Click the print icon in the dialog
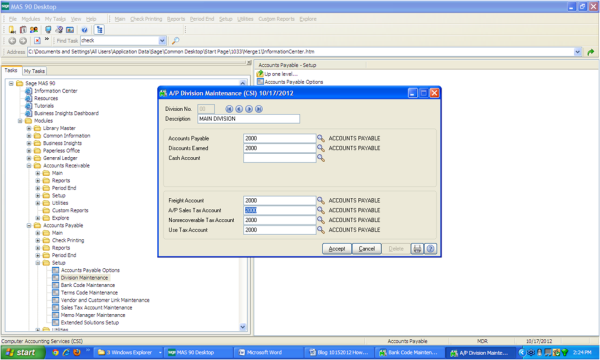This screenshot has height=360, width=600. pos(417,249)
